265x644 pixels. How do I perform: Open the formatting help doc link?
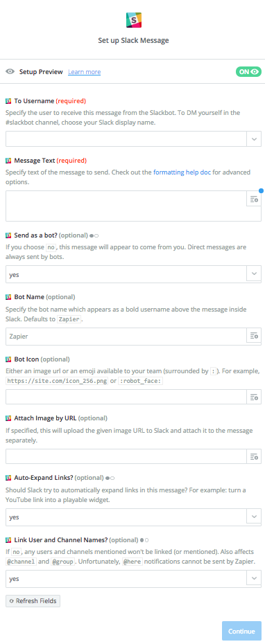[x=182, y=172]
